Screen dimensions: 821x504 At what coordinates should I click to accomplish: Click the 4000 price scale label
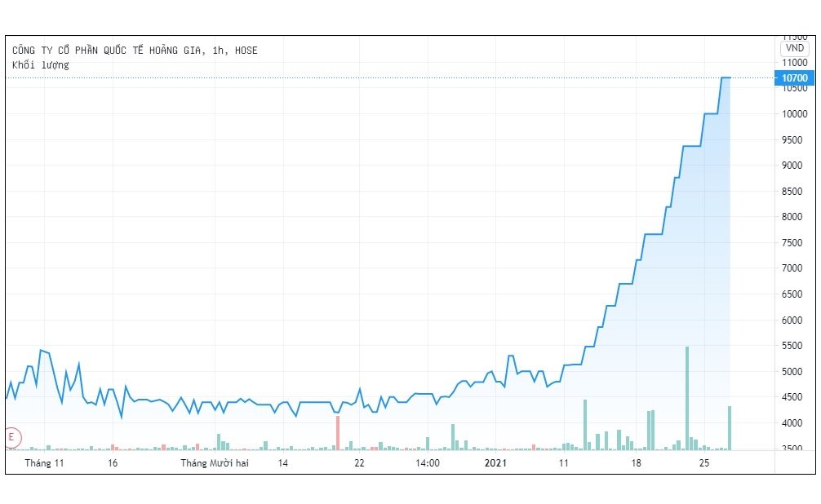pos(795,423)
